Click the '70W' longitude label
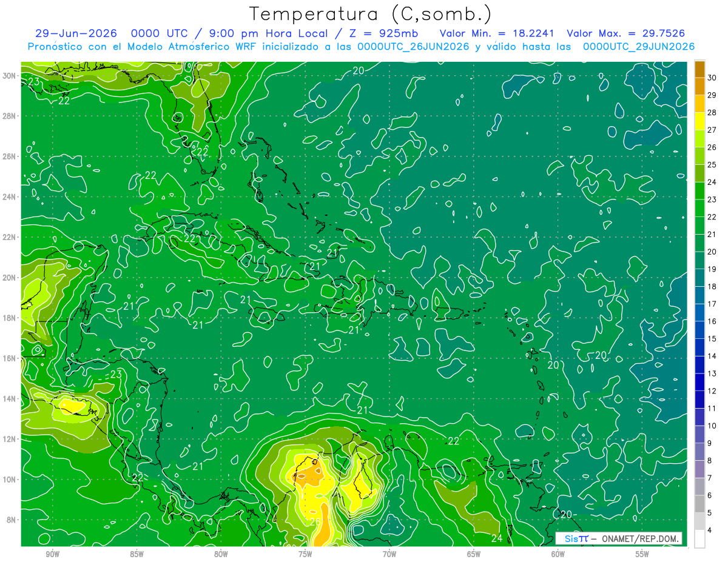The height and width of the screenshot is (562, 728). tap(389, 555)
